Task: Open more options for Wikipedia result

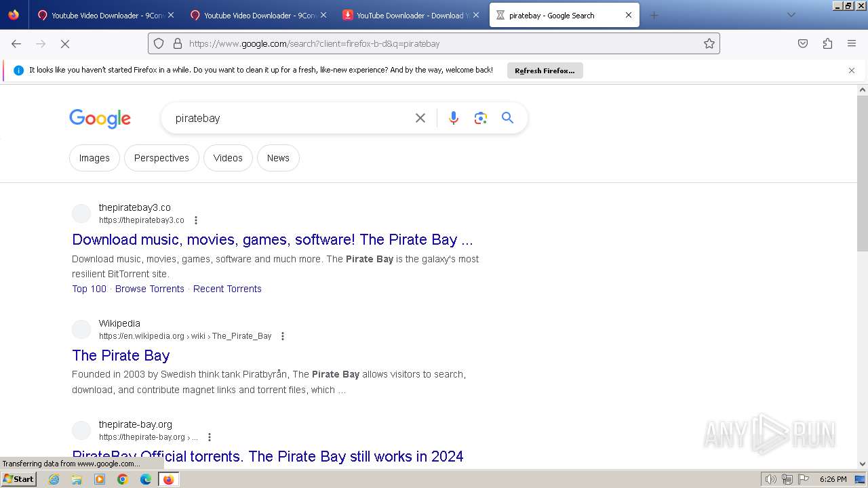Action: [x=283, y=336]
